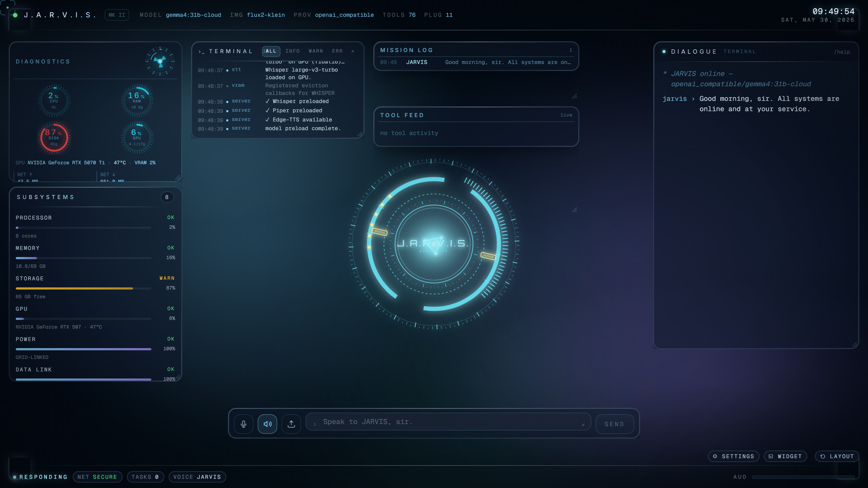Click the SEND button
The height and width of the screenshot is (488, 868).
click(x=614, y=424)
